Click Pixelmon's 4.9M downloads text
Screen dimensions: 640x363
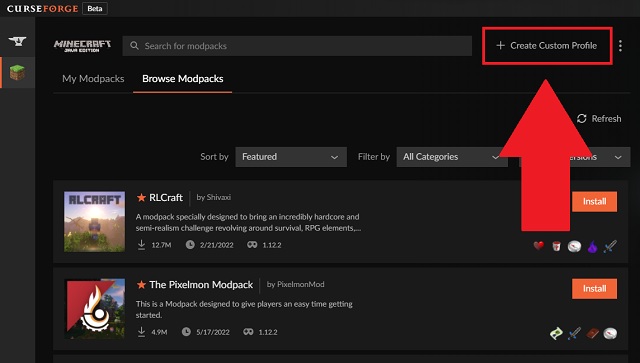[x=159, y=332]
